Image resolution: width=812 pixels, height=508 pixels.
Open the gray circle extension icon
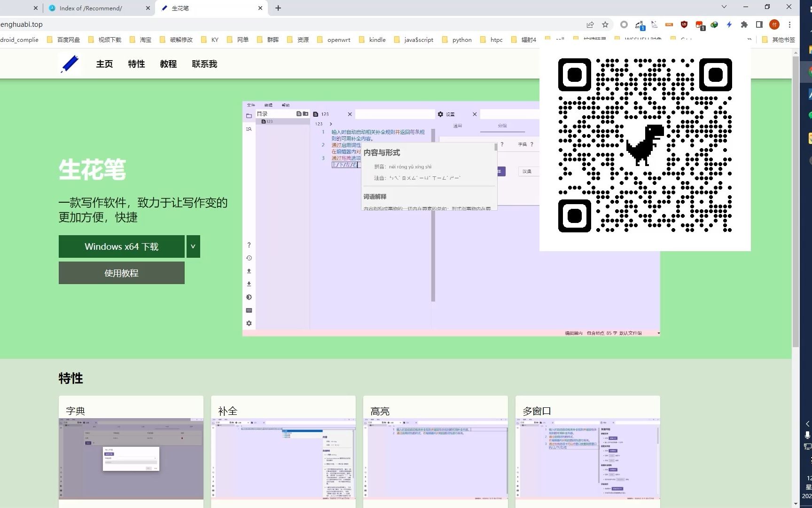[624, 24]
